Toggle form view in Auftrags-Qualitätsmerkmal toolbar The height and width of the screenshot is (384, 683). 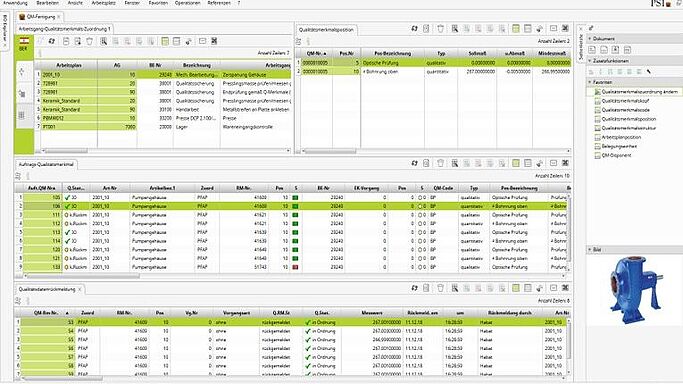tap(527, 163)
